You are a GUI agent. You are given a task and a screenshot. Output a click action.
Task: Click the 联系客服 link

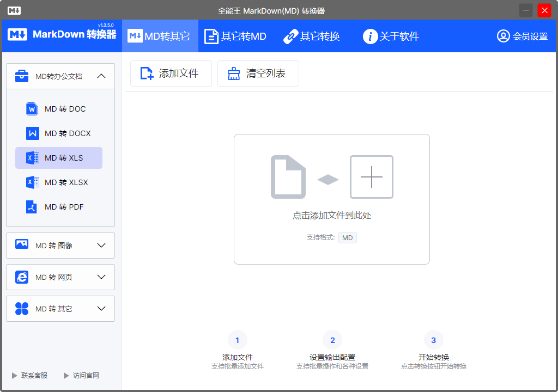pyautogui.click(x=30, y=376)
